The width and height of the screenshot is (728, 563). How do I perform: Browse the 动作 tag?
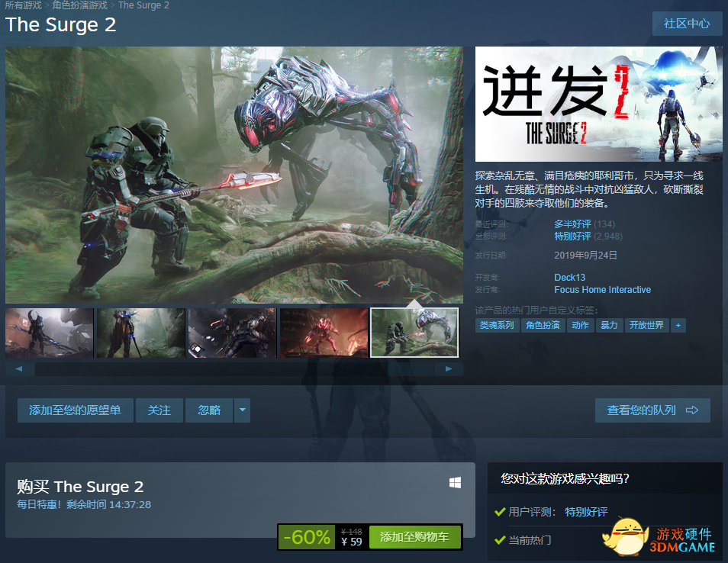tap(581, 325)
